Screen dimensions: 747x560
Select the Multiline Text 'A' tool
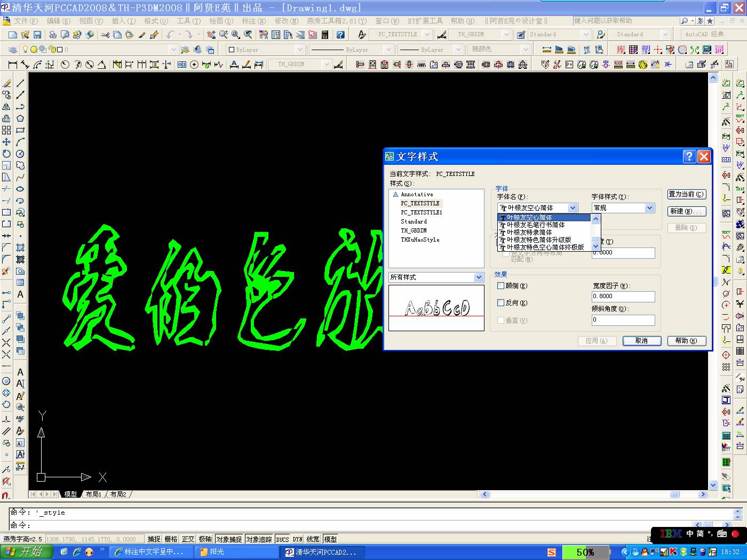pyautogui.click(x=20, y=294)
